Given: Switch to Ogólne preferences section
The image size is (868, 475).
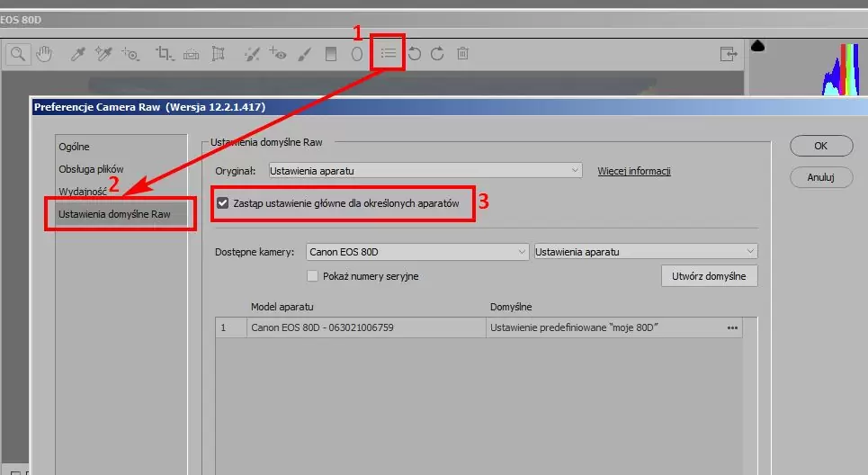Looking at the screenshot, I should point(74,147).
